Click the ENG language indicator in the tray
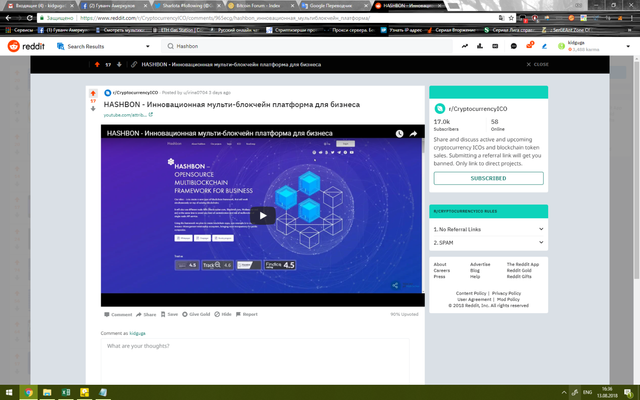This screenshot has width=640, height=400. tap(587, 392)
